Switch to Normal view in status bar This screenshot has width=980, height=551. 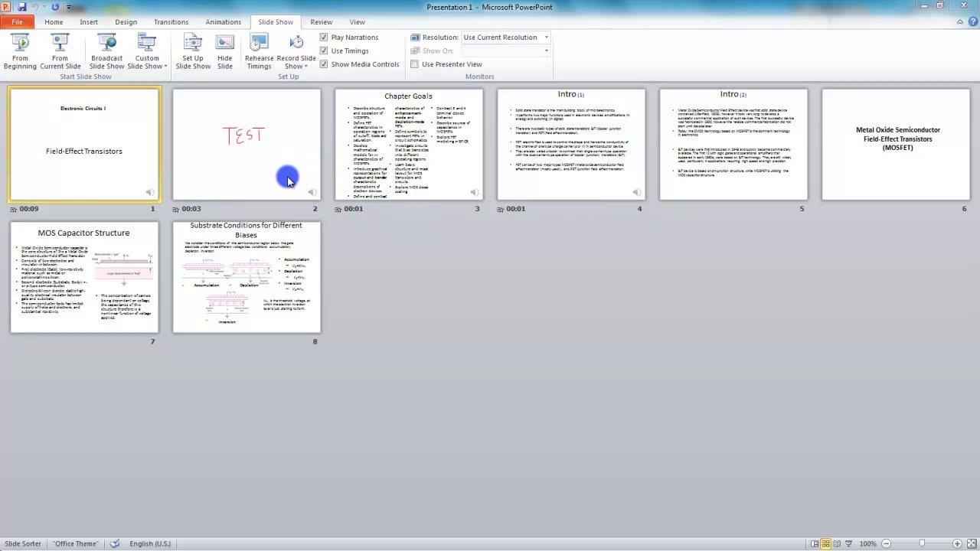tap(815, 543)
